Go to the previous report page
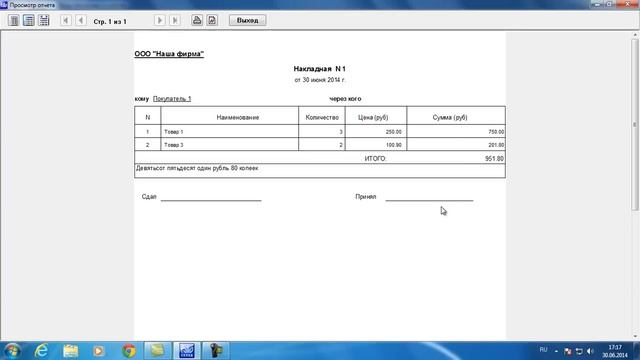640x360 pixels. (x=80, y=20)
